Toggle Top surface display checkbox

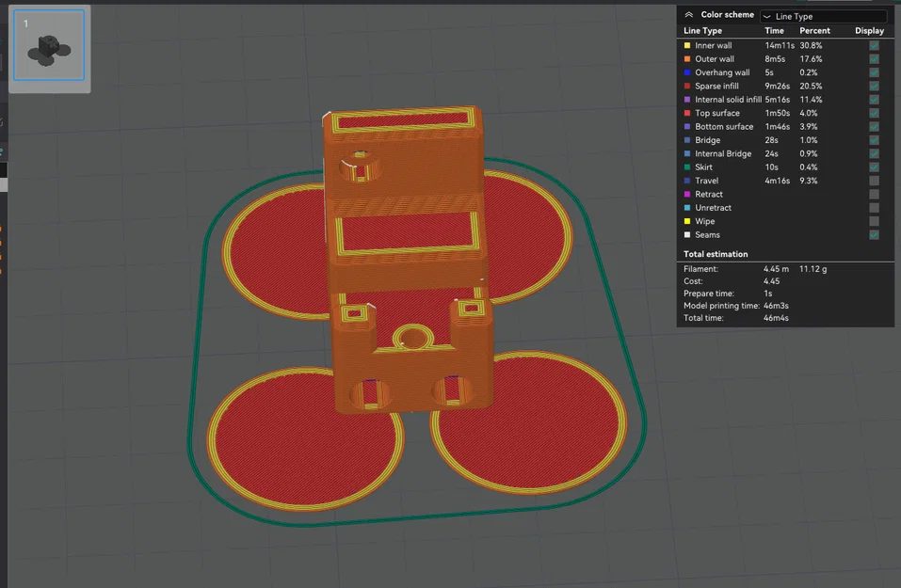pos(874,113)
